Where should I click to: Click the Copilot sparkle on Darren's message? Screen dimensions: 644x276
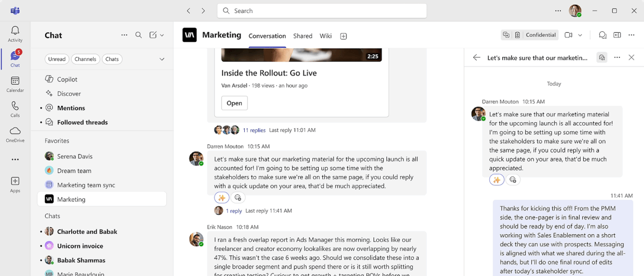[x=221, y=197]
